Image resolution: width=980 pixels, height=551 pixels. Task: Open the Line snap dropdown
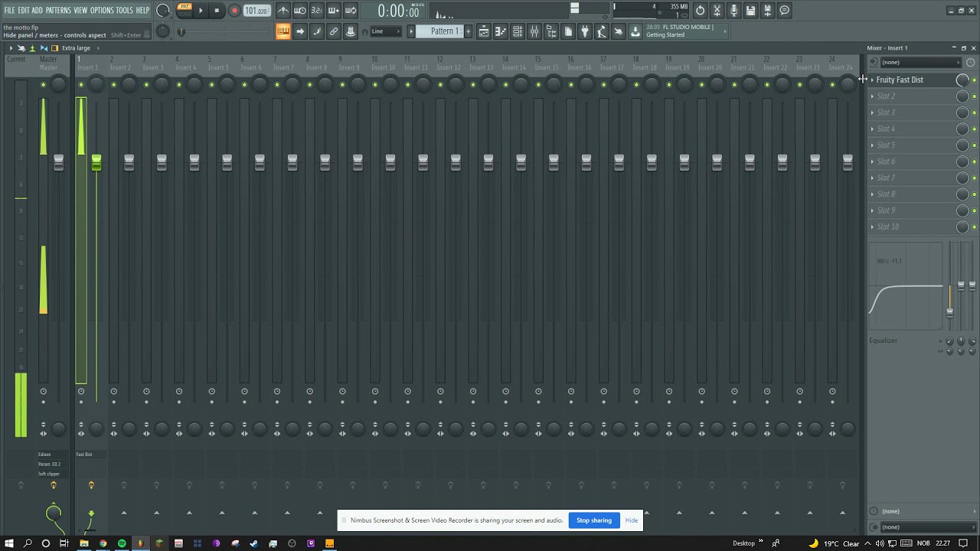(x=385, y=31)
